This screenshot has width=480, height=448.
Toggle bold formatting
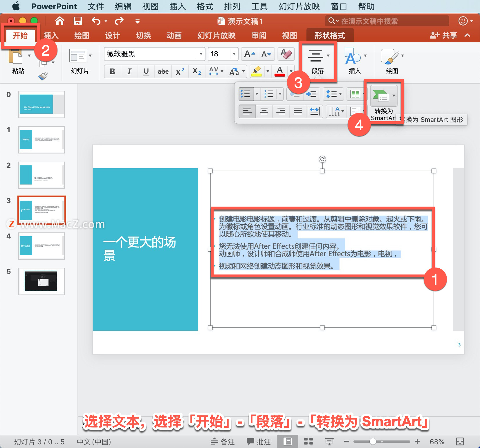(x=113, y=71)
